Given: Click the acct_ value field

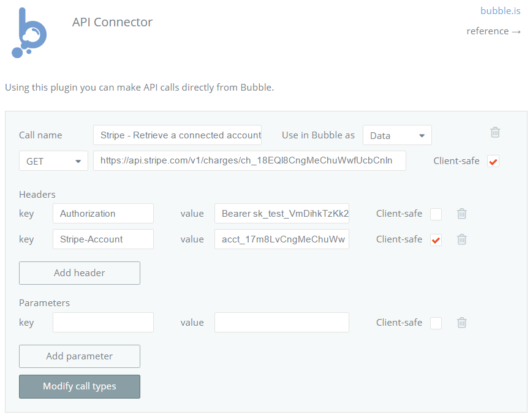Looking at the screenshot, I should (282, 239).
